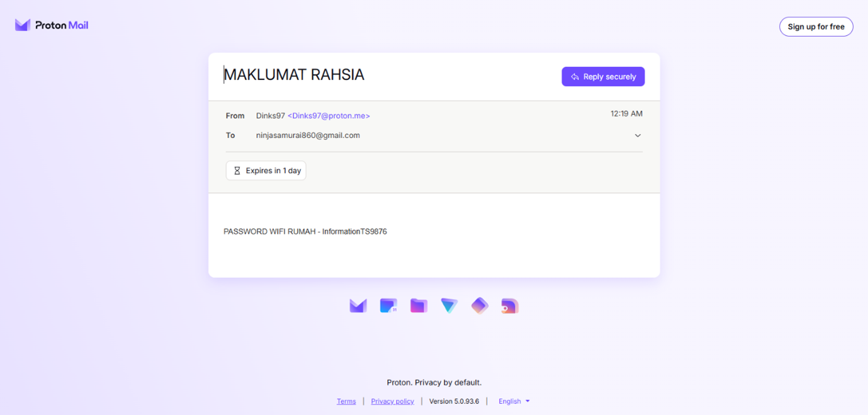Screen dimensions: 868x415
Task: Click recipient ninjasamurai860@gmail.com
Action: [x=308, y=135]
